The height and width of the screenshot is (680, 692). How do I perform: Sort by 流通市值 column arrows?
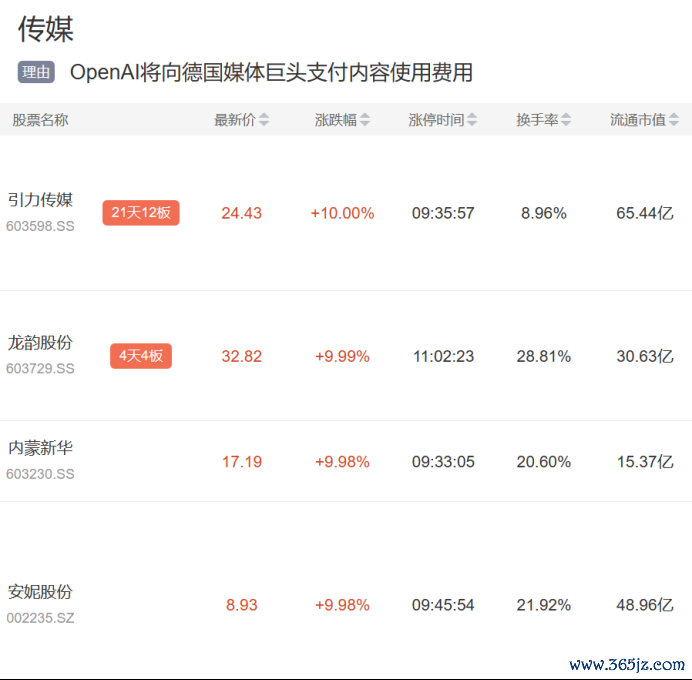pyautogui.click(x=673, y=120)
